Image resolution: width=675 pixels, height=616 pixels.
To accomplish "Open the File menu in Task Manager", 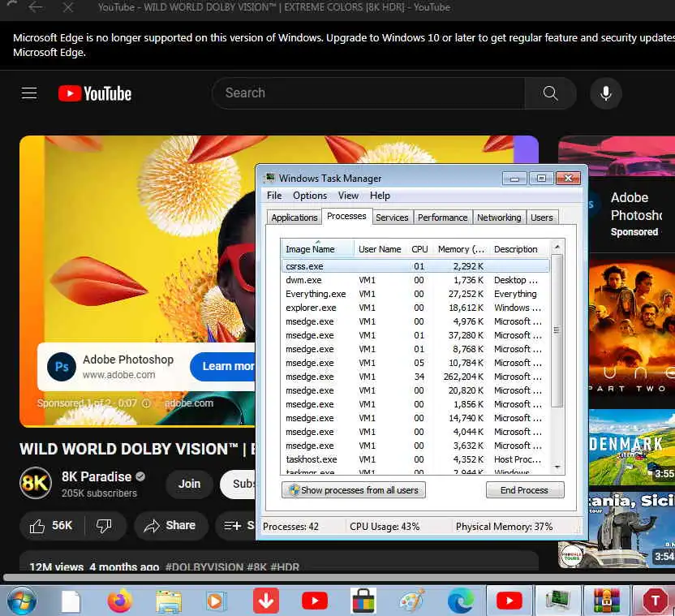I will point(274,196).
